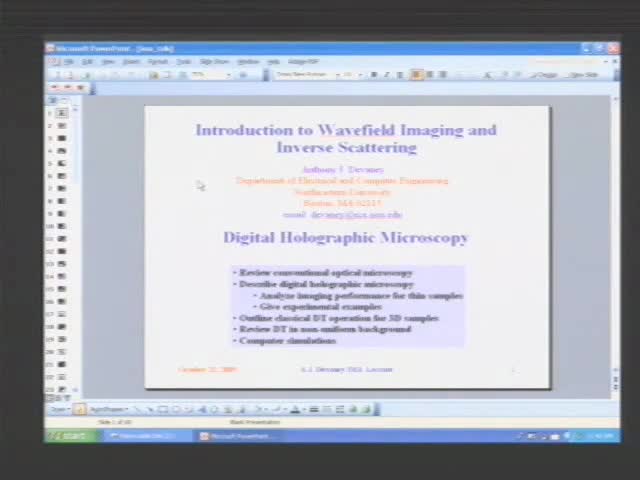This screenshot has width=640, height=480.
Task: Click the Computer simulations bullet
Action: click(287, 340)
